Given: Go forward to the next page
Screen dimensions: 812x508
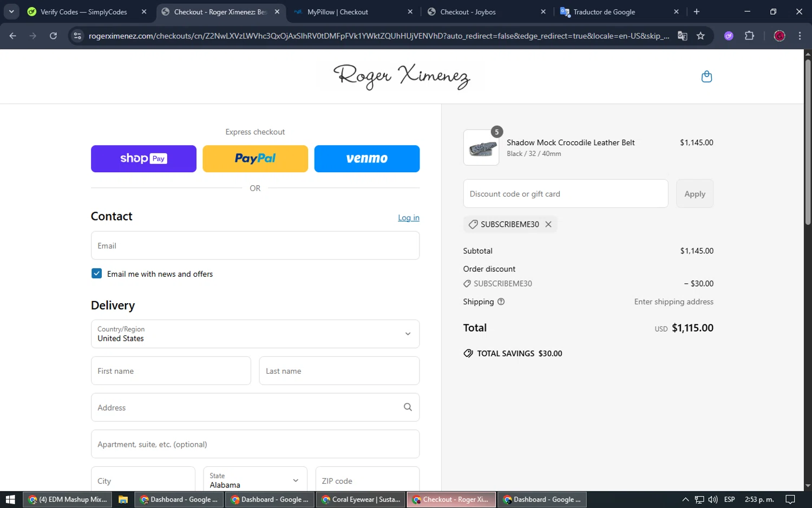Looking at the screenshot, I should (x=33, y=36).
